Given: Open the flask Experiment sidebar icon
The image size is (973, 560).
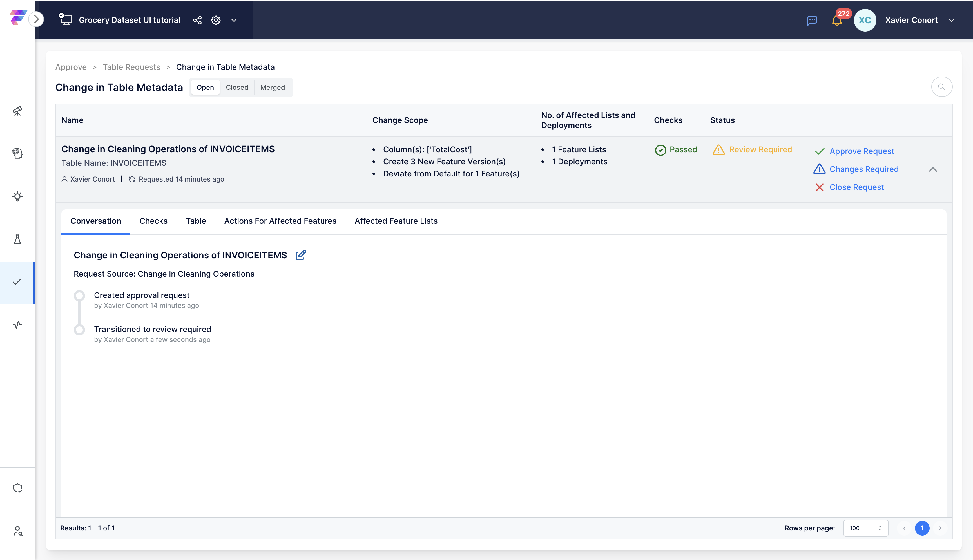Looking at the screenshot, I should (17, 239).
